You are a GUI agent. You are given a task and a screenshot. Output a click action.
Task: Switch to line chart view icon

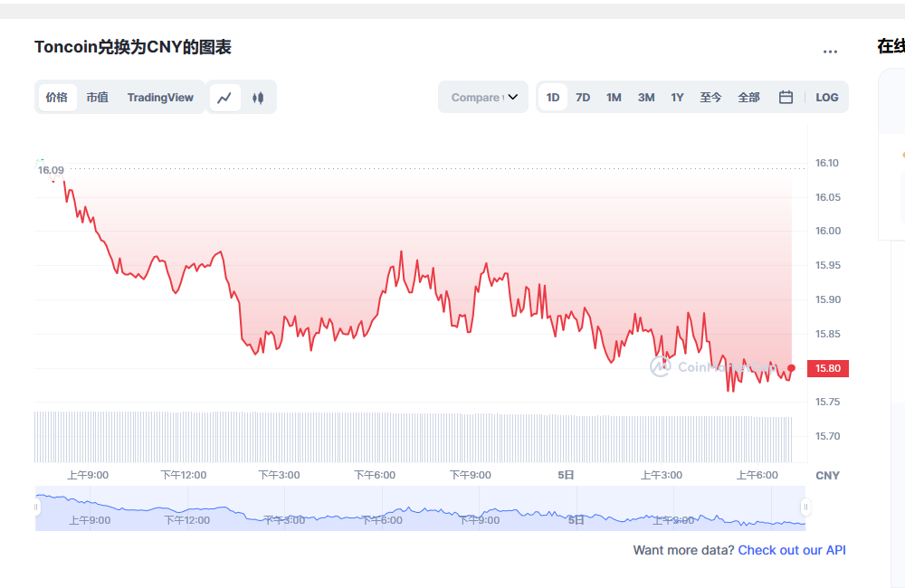pos(224,98)
